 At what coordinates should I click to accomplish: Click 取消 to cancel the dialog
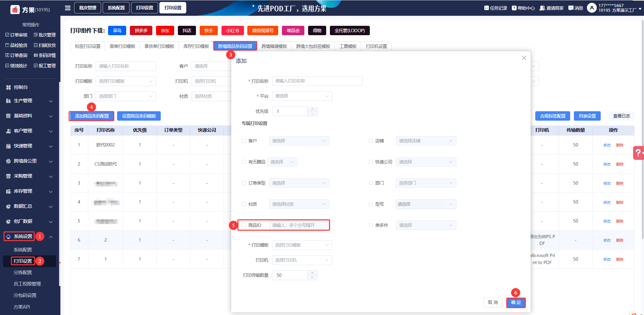493,302
